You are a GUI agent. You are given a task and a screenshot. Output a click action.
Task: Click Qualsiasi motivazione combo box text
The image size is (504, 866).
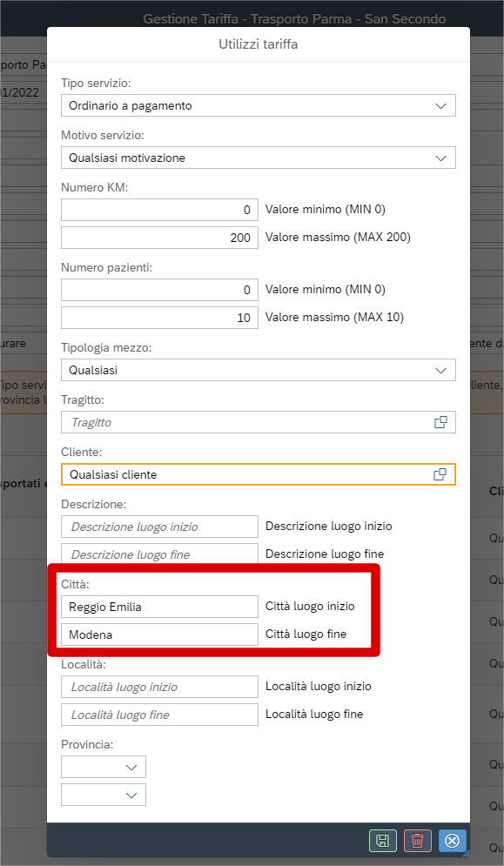127,158
